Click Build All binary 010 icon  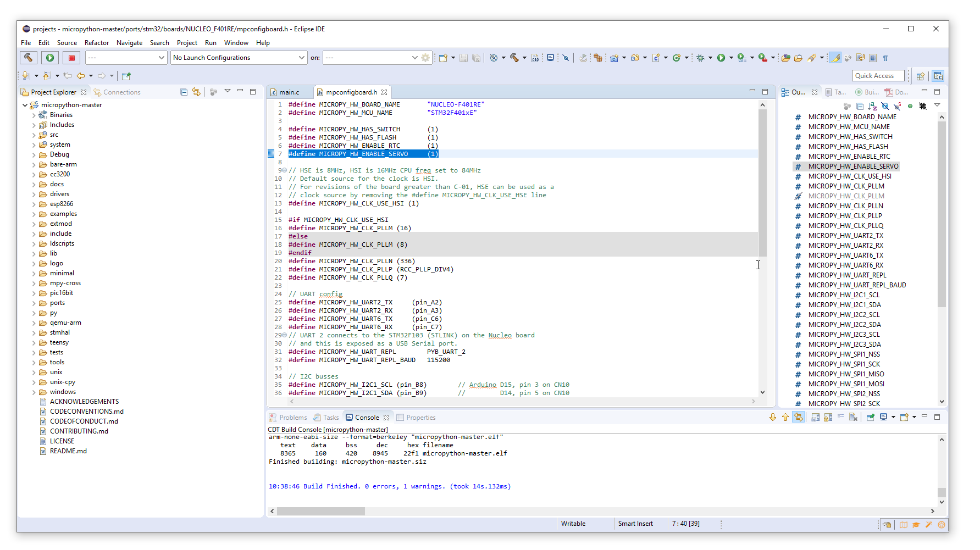[x=535, y=58]
